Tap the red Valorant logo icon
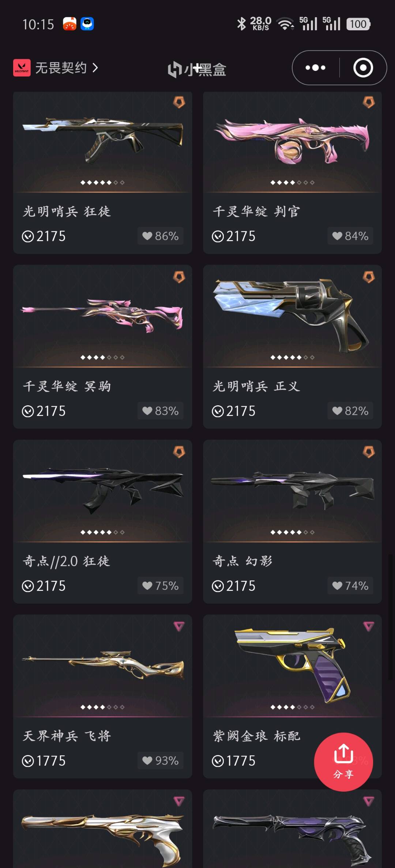 click(x=22, y=68)
